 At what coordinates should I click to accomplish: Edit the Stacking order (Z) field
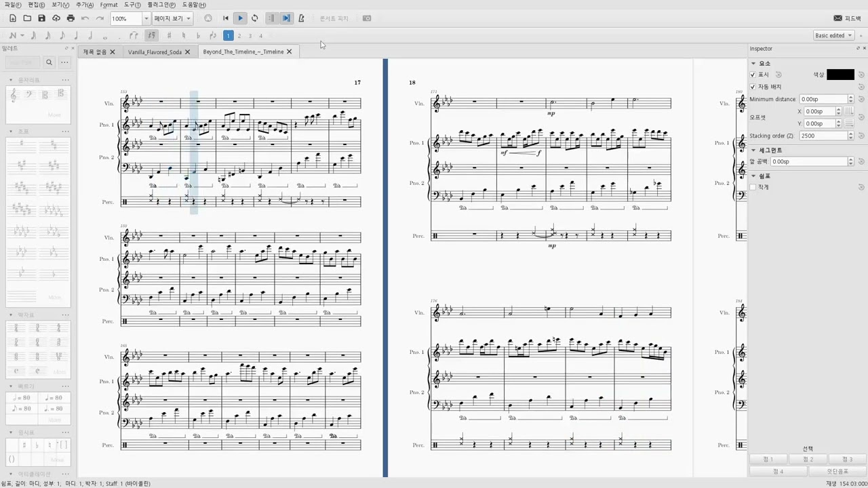(x=827, y=136)
